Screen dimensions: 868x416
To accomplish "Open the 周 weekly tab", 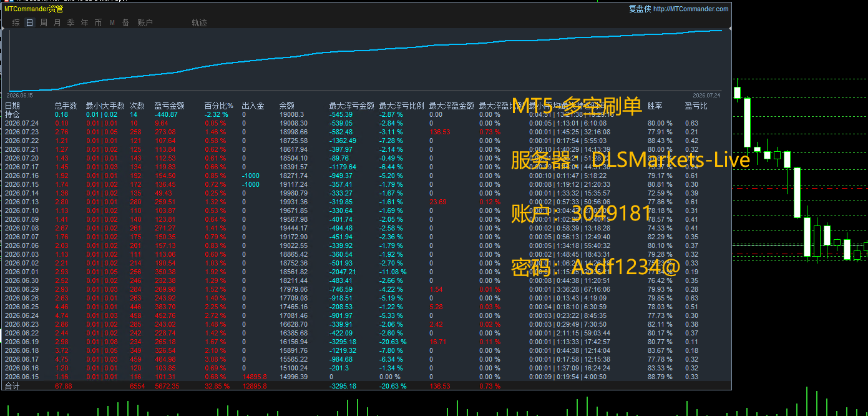I will (44, 22).
